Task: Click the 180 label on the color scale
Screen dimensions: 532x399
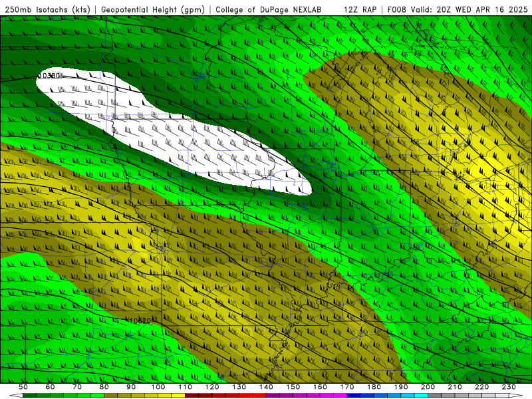Action: 374,387
